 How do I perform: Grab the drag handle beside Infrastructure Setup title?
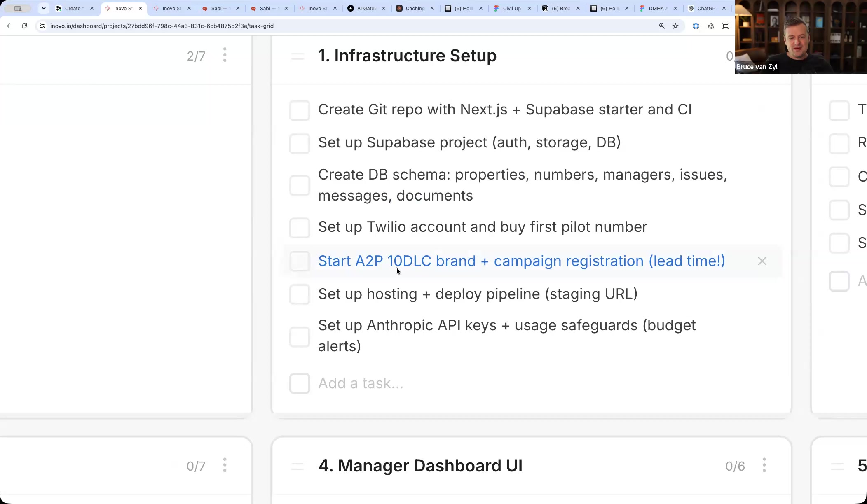pyautogui.click(x=298, y=56)
